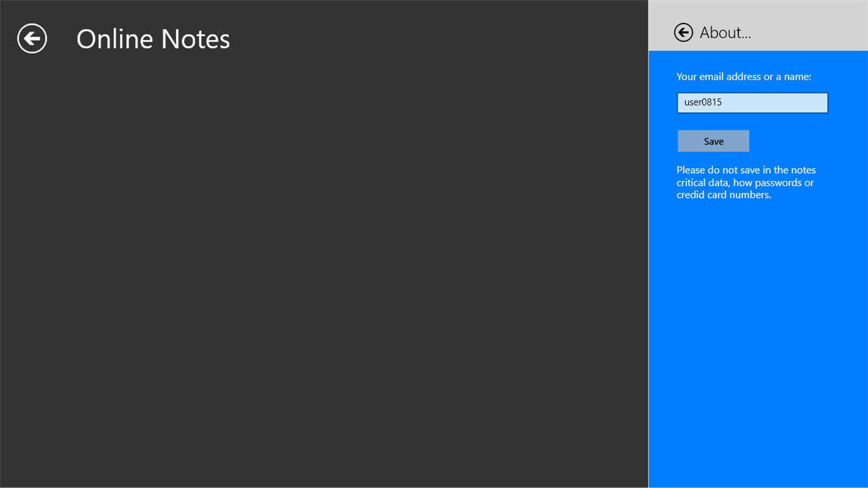Viewport: 868px width, 488px height.
Task: Select the circular navigation arrow on the dark page
Action: tap(32, 38)
